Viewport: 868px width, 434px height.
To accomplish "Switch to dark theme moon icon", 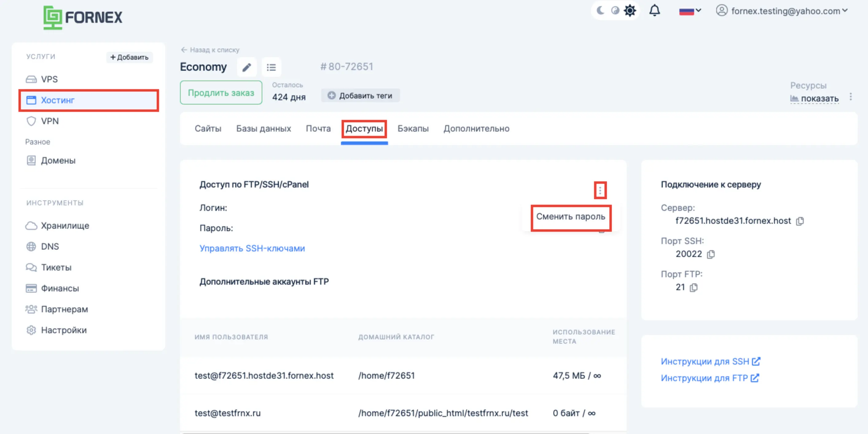I will 600,11.
